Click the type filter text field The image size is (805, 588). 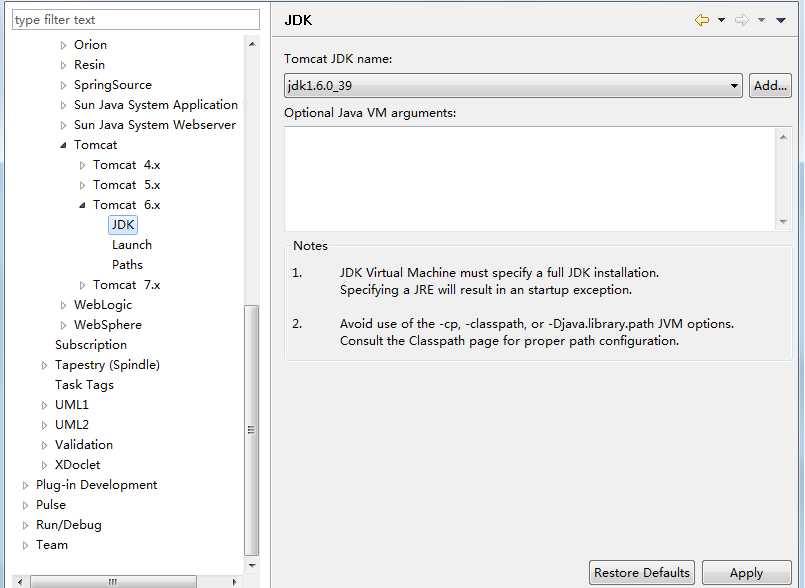pos(136,20)
